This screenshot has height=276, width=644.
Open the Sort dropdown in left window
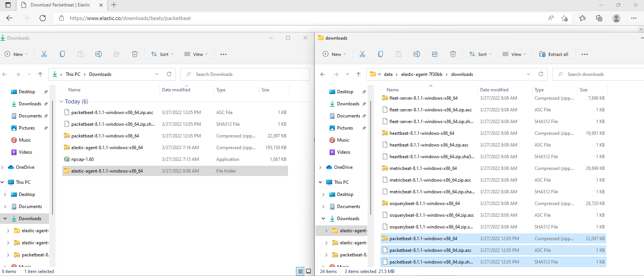(162, 54)
